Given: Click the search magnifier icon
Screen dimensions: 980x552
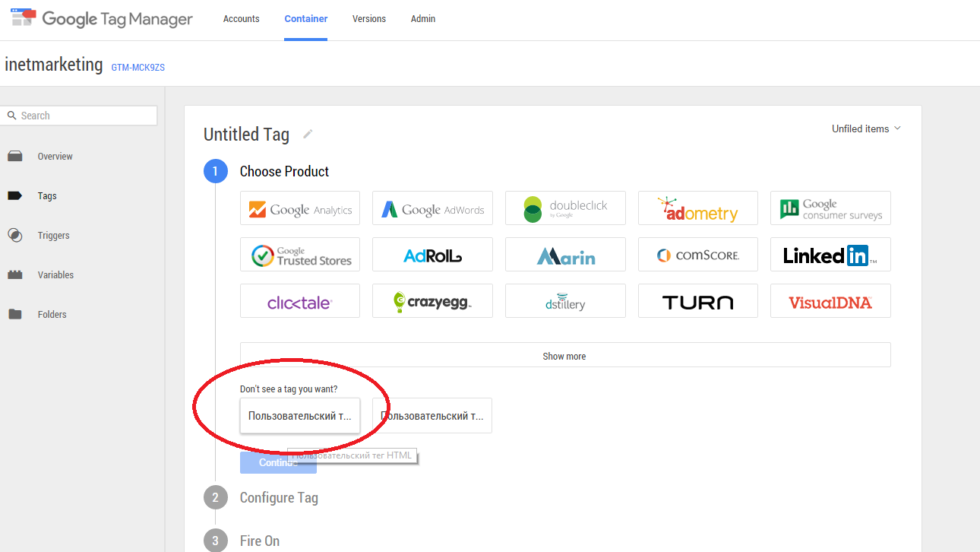Looking at the screenshot, I should click(x=11, y=116).
